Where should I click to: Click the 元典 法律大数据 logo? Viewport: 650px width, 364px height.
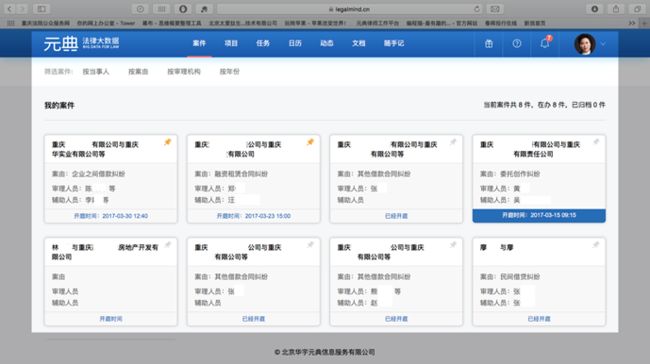tap(81, 43)
